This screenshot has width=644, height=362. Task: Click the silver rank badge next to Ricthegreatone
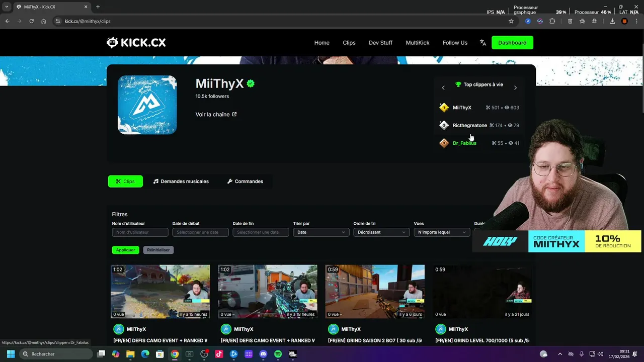pyautogui.click(x=444, y=125)
